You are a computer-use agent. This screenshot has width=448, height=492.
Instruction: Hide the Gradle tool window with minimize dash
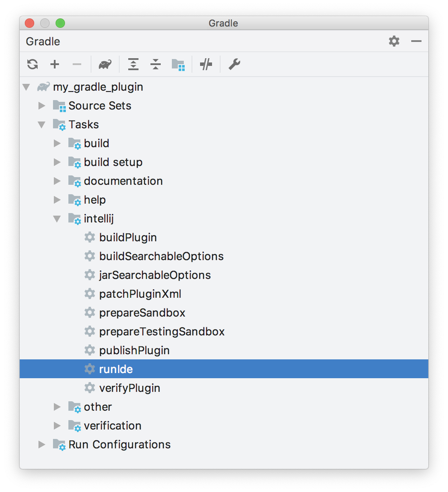416,41
